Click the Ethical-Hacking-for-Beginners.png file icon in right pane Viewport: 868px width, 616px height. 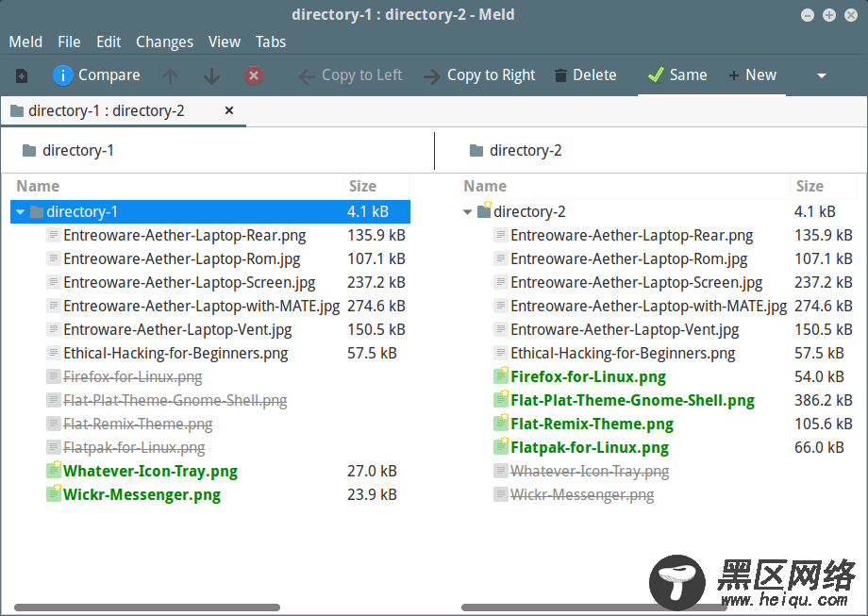[x=501, y=353]
